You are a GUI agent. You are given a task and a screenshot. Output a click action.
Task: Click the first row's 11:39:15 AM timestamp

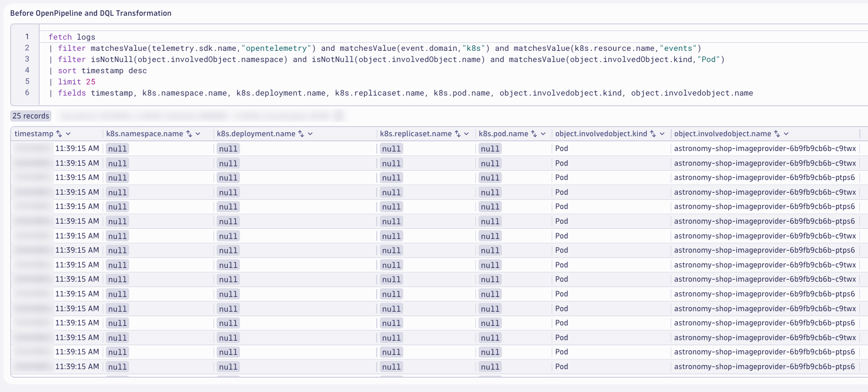pos(77,148)
